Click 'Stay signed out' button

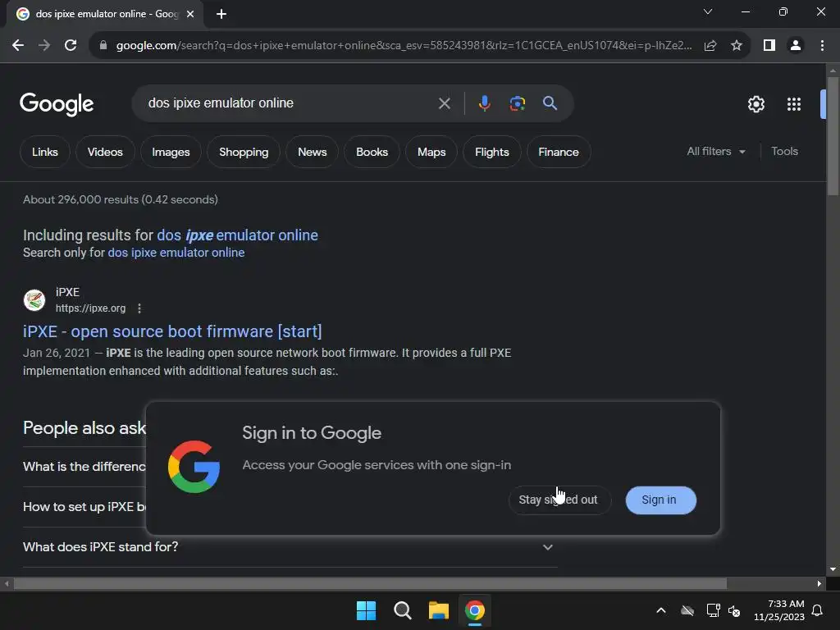[x=559, y=500]
